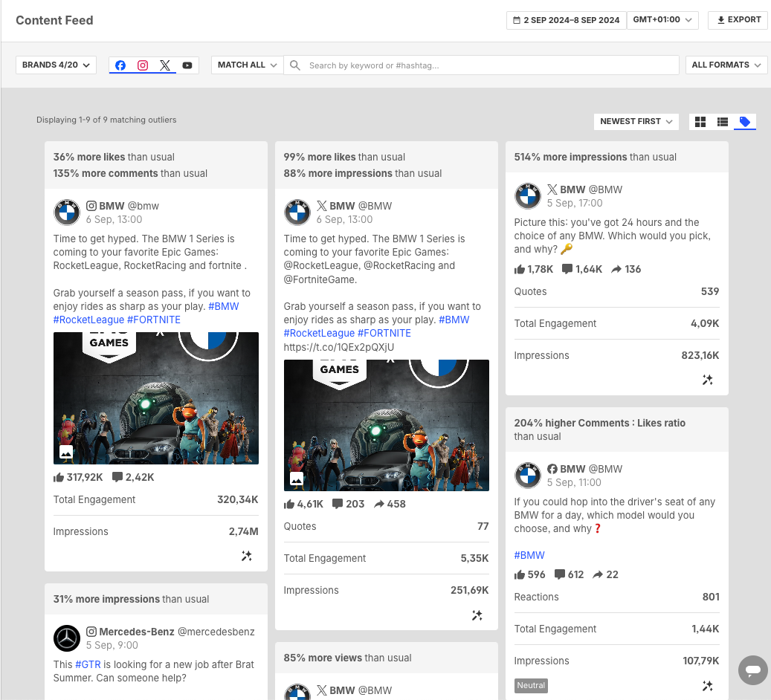Click the Content Feed page title
771x700 pixels.
(x=54, y=20)
